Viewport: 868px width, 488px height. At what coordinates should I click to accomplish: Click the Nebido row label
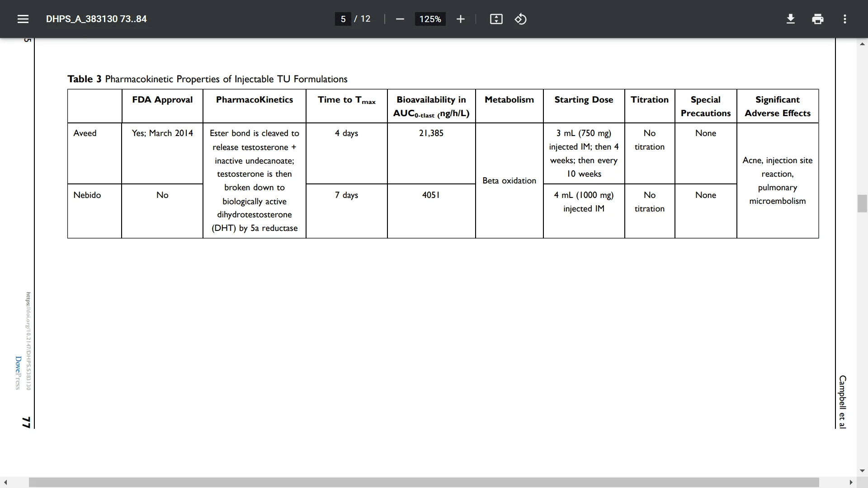coord(87,195)
